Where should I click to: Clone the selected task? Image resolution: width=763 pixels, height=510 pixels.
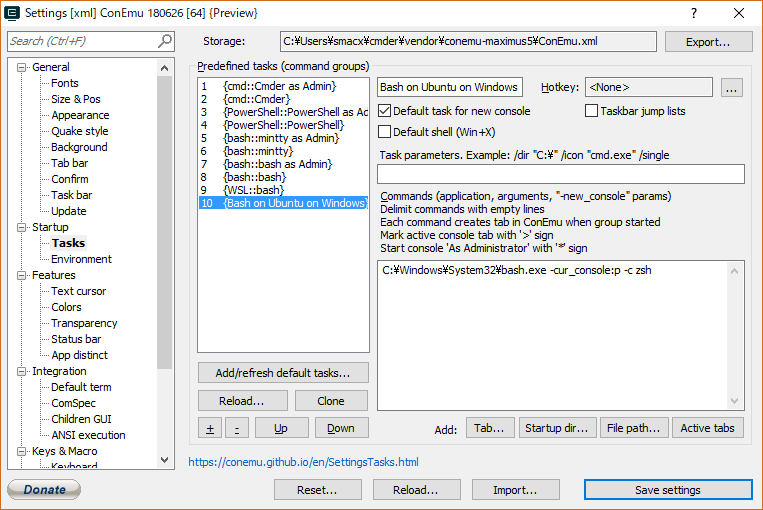click(x=331, y=401)
